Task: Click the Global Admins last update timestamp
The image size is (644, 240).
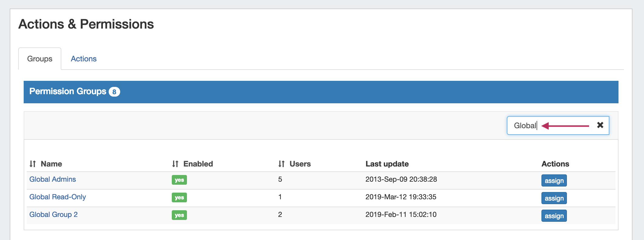Action: coord(401,179)
